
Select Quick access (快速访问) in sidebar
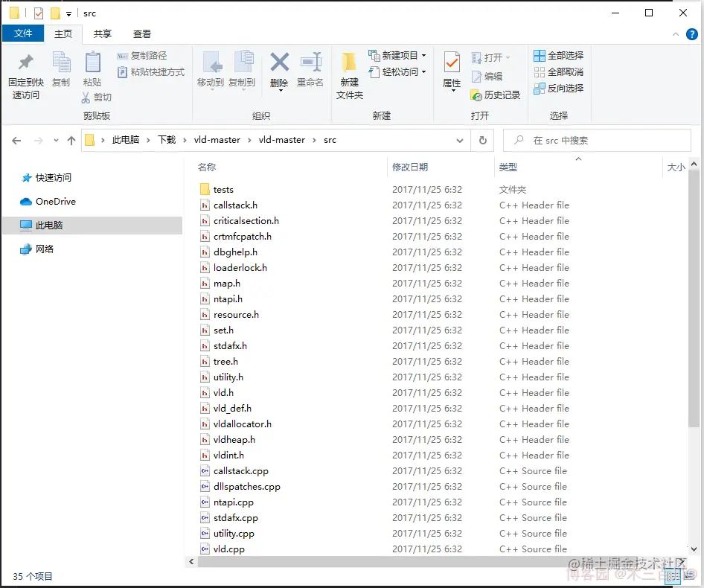[x=47, y=178]
